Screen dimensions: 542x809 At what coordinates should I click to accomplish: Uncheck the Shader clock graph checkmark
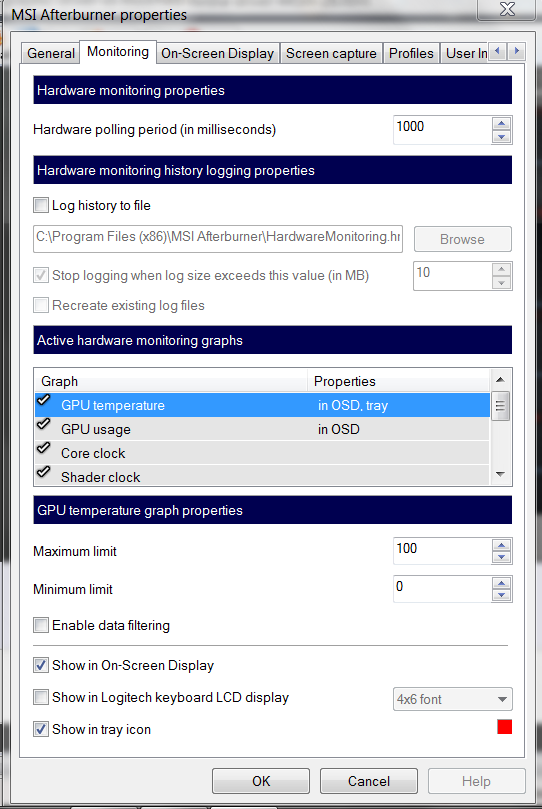[44, 472]
